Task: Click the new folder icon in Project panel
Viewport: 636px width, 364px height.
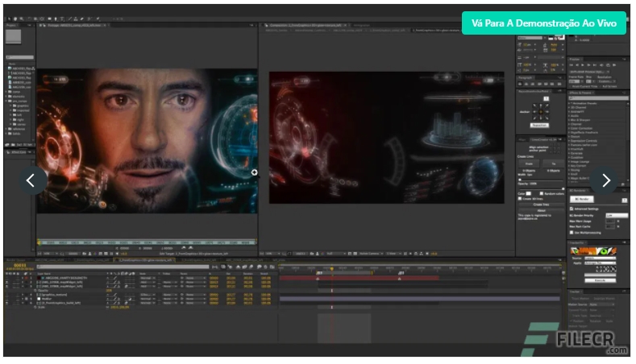Action: point(13,145)
